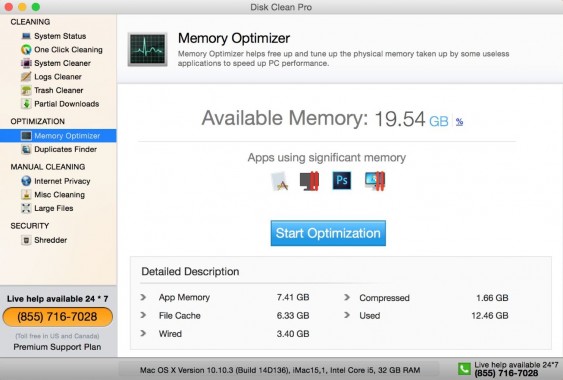Click the 6.33 GB File Cache value
The width and height of the screenshot is (563, 380).
pyautogui.click(x=293, y=315)
